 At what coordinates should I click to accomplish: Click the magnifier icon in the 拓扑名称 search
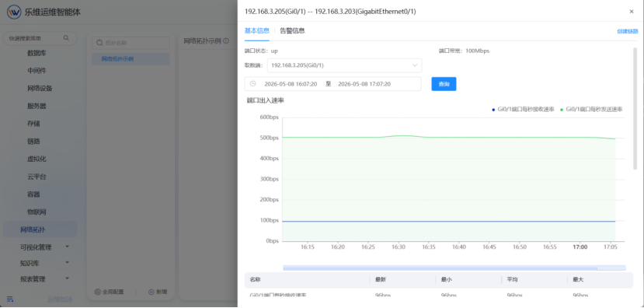99,43
